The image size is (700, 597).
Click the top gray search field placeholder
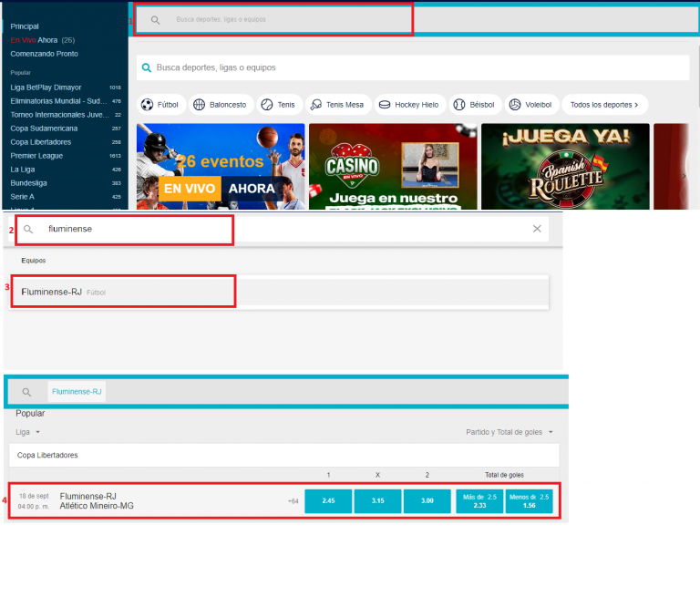[221, 20]
